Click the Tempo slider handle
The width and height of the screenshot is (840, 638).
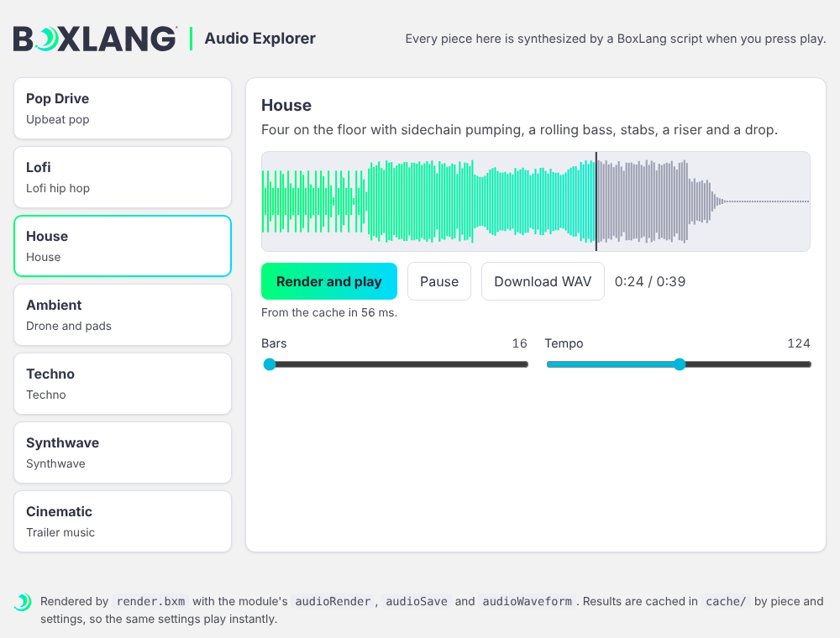tap(680, 364)
